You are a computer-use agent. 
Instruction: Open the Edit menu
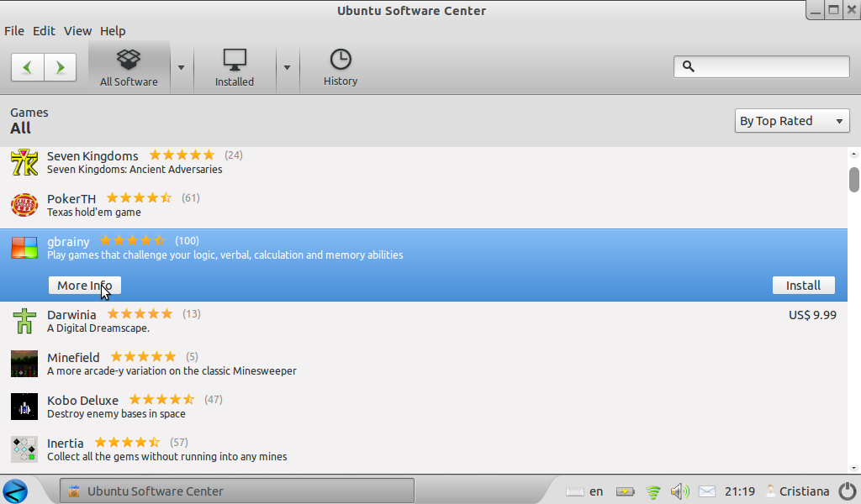(x=44, y=31)
